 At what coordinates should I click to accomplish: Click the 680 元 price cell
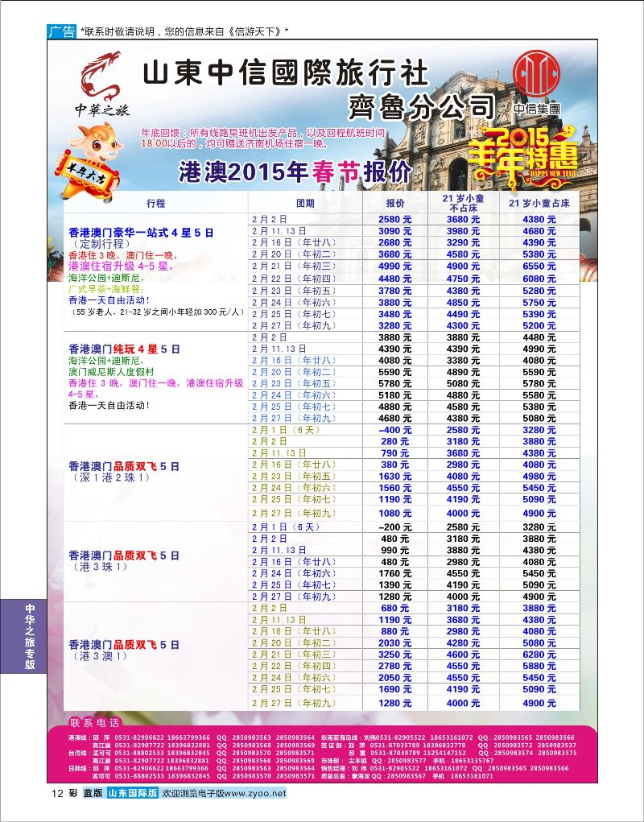click(x=395, y=608)
